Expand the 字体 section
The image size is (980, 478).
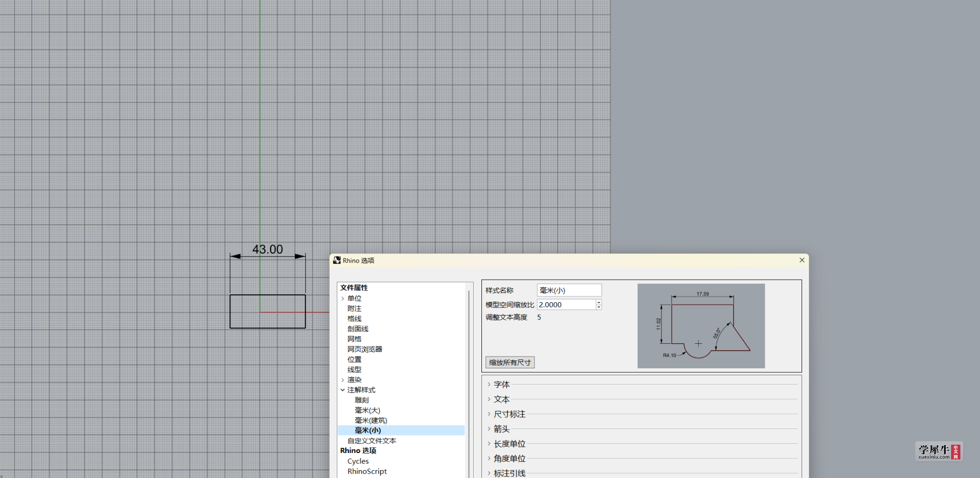489,384
